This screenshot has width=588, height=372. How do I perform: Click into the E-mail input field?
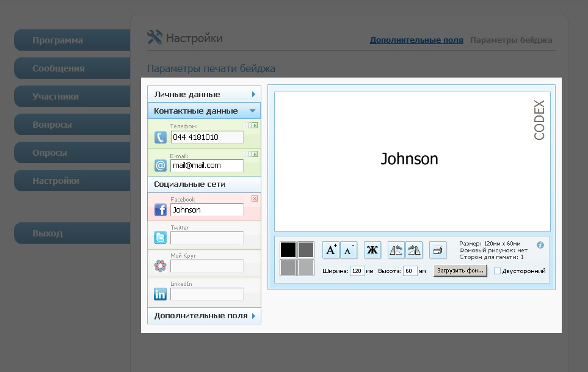pyautogui.click(x=207, y=166)
